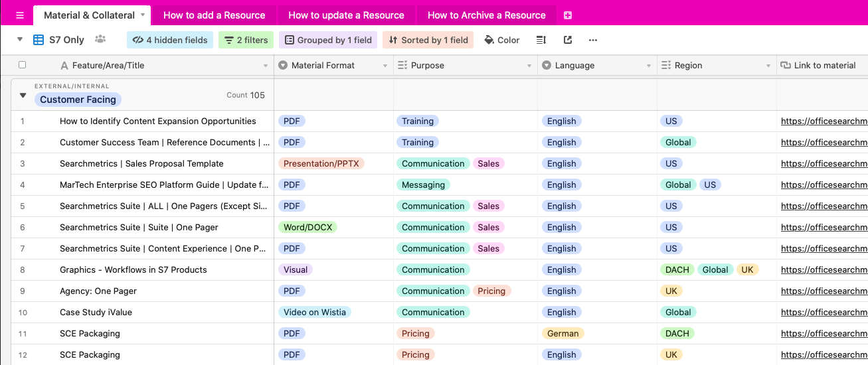Select the Presentation/PPTX tag in row 3
Viewport: 868px width, 365px height.
pyautogui.click(x=321, y=164)
